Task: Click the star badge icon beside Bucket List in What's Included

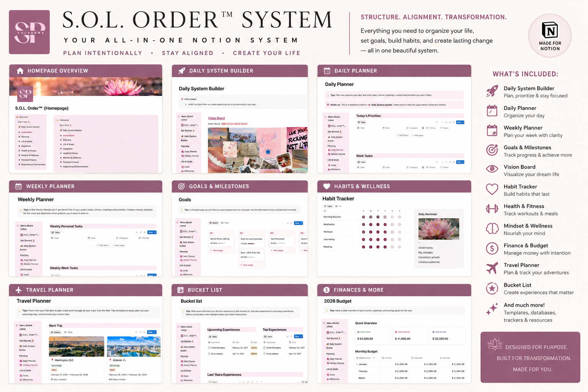Action: (492, 288)
